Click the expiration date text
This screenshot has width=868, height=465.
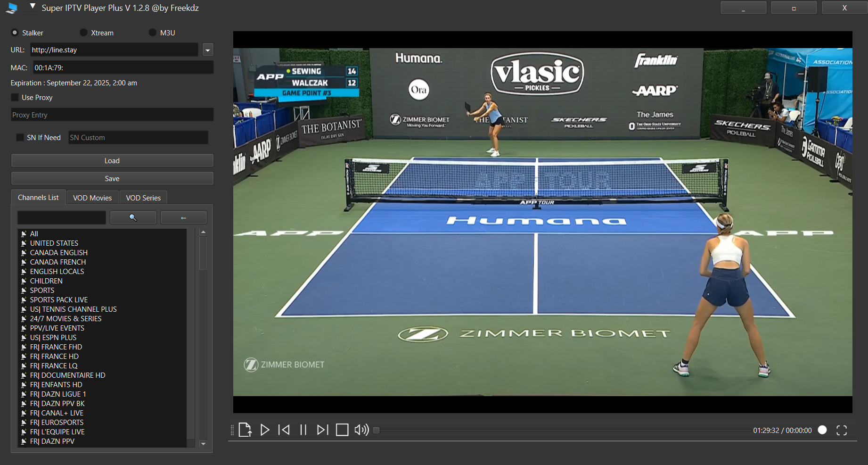click(x=74, y=83)
